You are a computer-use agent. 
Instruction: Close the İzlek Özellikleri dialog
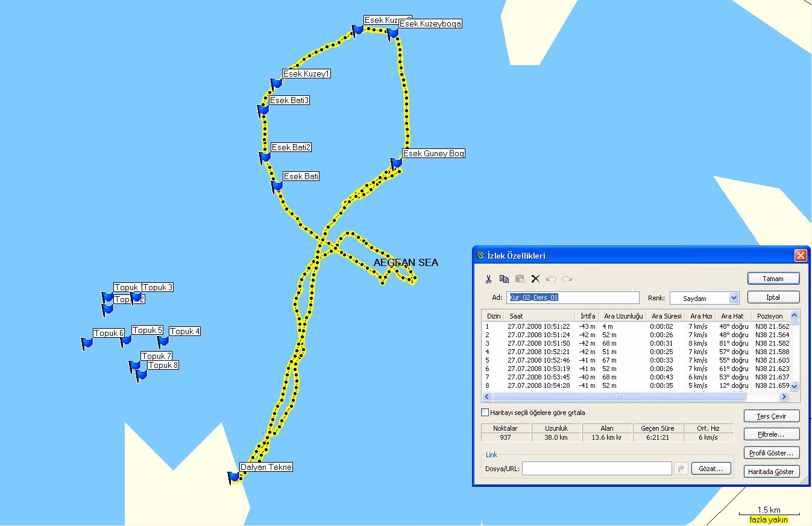tap(801, 255)
